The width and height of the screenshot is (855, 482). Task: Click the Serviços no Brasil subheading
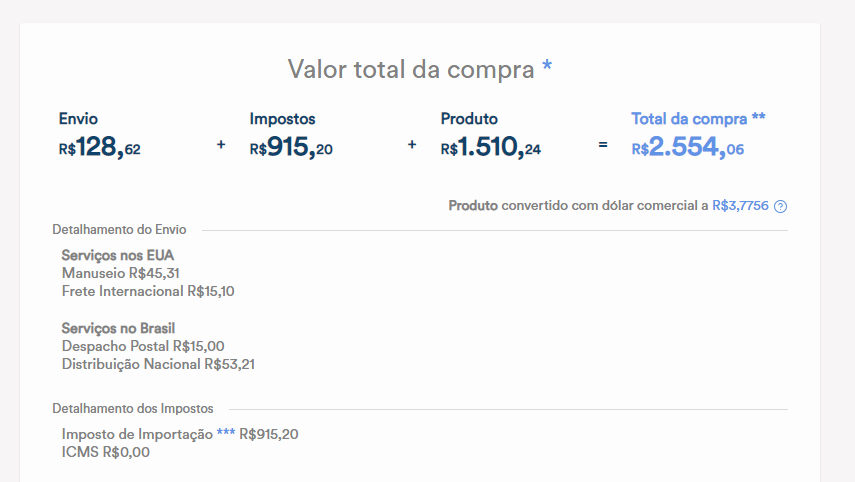point(125,328)
